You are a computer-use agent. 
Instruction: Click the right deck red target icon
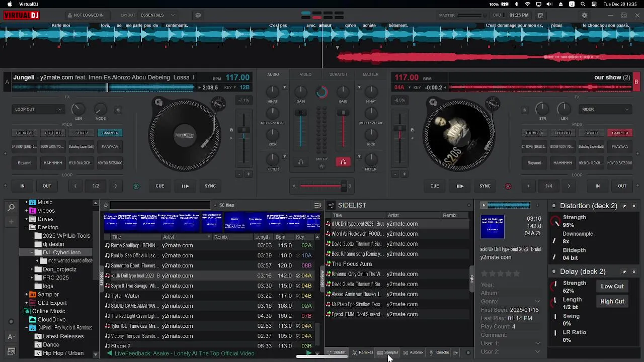508,186
